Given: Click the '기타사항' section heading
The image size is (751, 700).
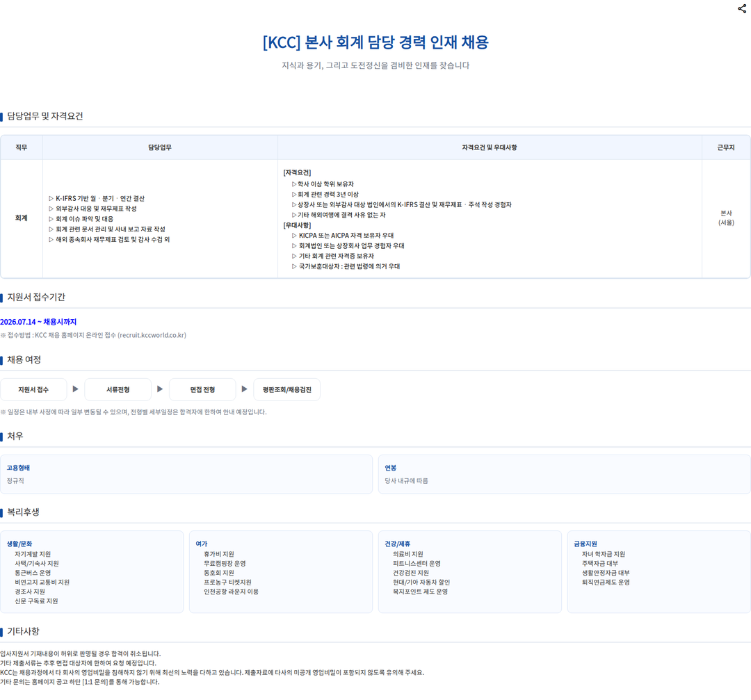Looking at the screenshot, I should [23, 632].
